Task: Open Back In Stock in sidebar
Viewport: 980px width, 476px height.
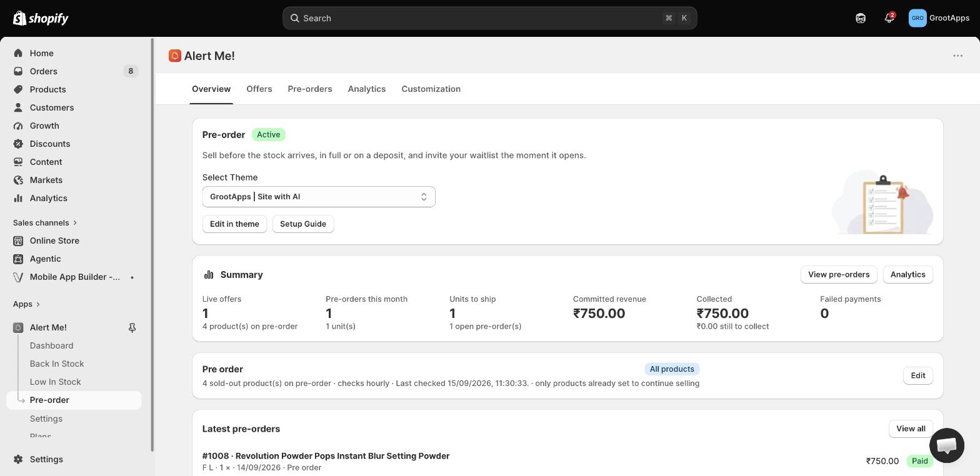Action: click(57, 364)
